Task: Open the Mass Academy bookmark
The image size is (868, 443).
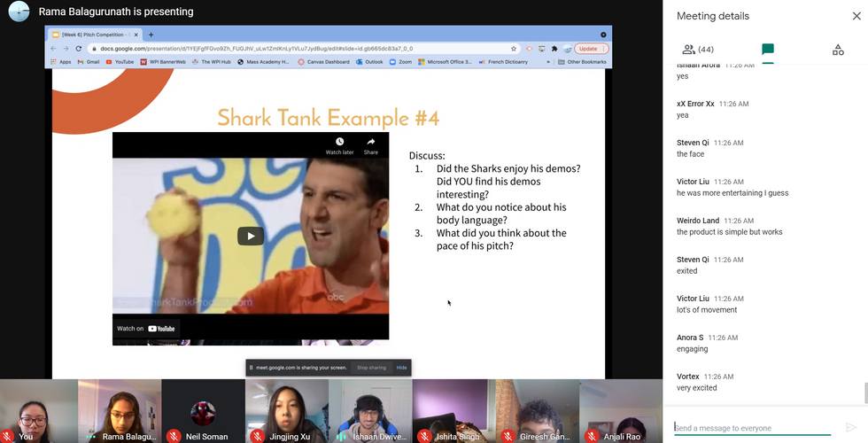Action: 264,62
